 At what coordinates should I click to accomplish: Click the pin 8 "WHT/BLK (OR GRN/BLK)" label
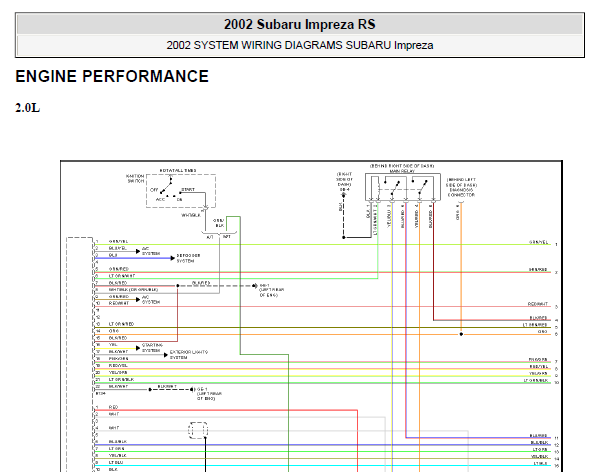pyautogui.click(x=133, y=290)
